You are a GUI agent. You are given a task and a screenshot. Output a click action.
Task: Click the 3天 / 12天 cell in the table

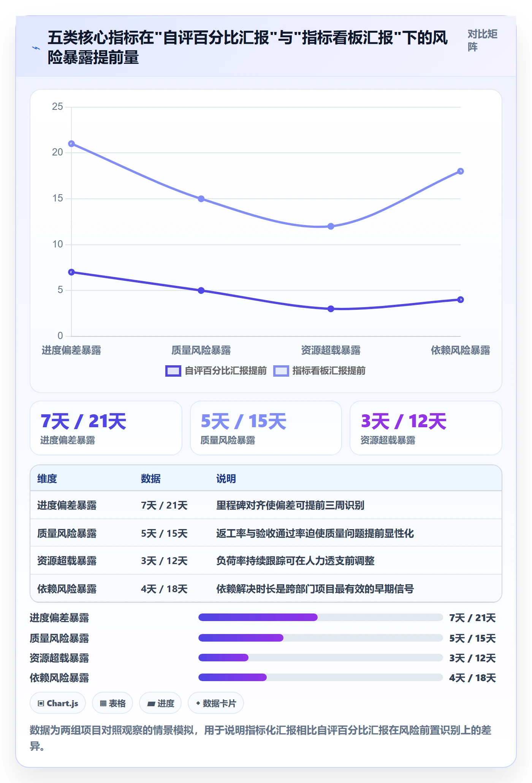pyautogui.click(x=164, y=561)
